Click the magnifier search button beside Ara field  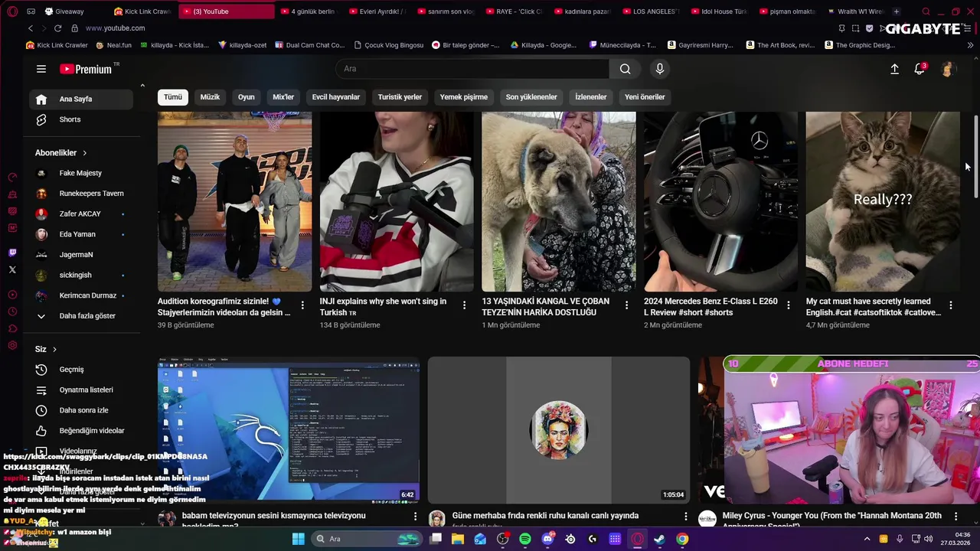(x=626, y=69)
